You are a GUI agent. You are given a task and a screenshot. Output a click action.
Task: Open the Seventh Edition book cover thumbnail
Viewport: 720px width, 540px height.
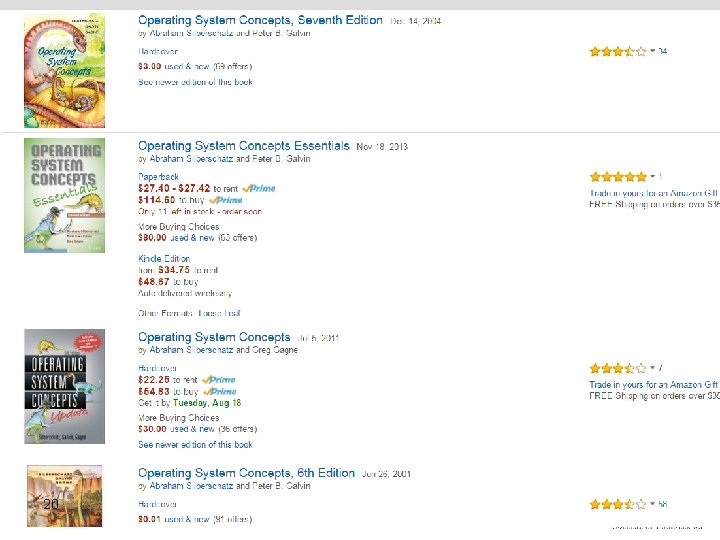pos(64,69)
